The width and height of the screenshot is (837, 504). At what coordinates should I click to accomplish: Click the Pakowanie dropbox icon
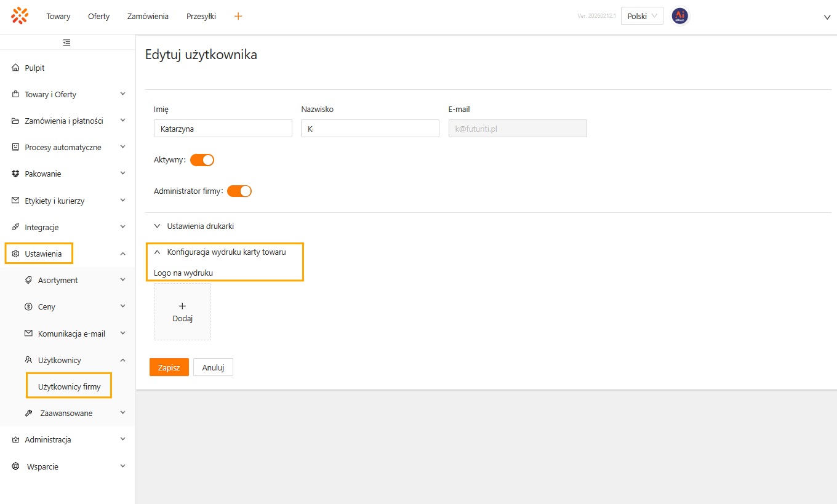click(16, 174)
